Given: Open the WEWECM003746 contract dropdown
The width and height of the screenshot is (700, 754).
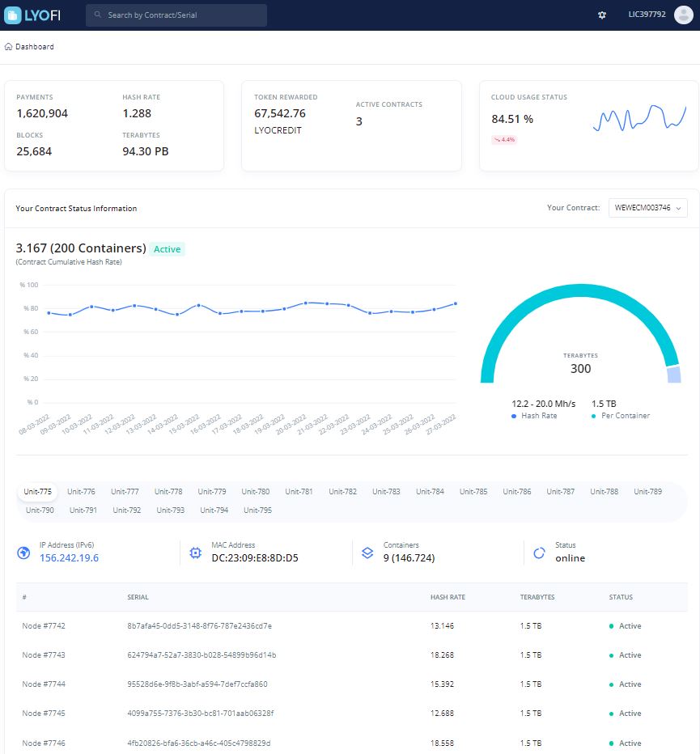Looking at the screenshot, I should tap(647, 208).
